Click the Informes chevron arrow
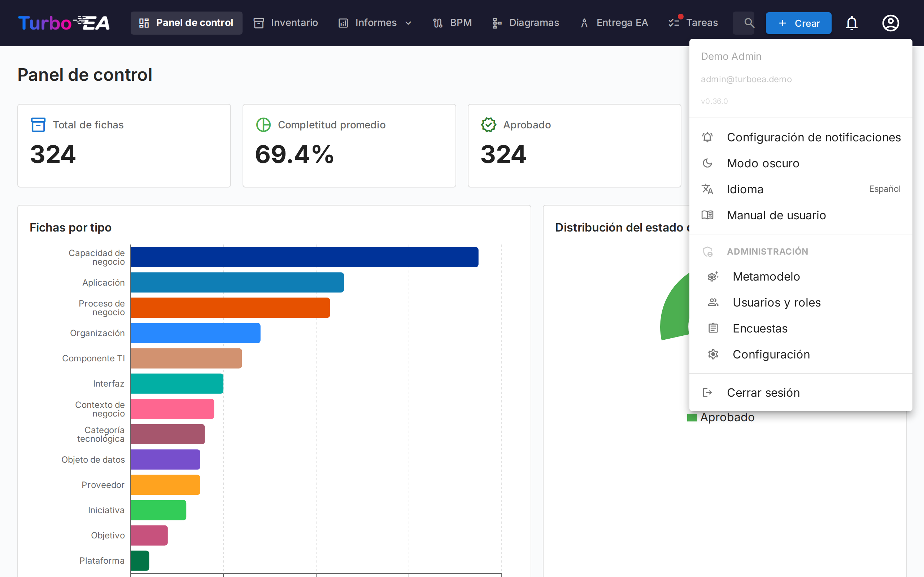The image size is (924, 577). click(x=408, y=23)
